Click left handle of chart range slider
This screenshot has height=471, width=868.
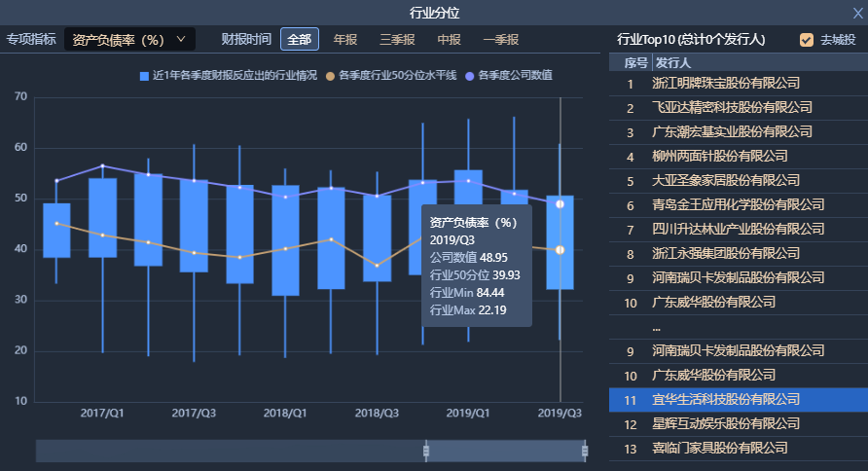pos(426,451)
